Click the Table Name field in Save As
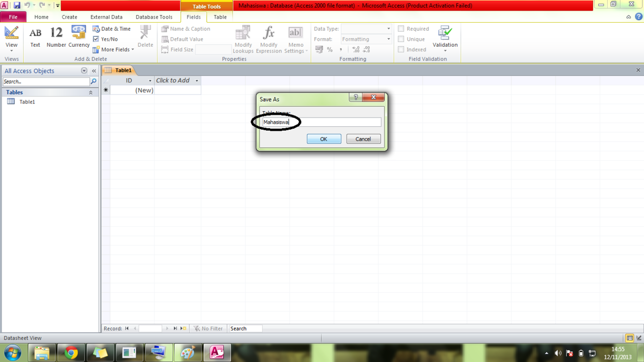This screenshot has width=644, height=362. tap(321, 122)
